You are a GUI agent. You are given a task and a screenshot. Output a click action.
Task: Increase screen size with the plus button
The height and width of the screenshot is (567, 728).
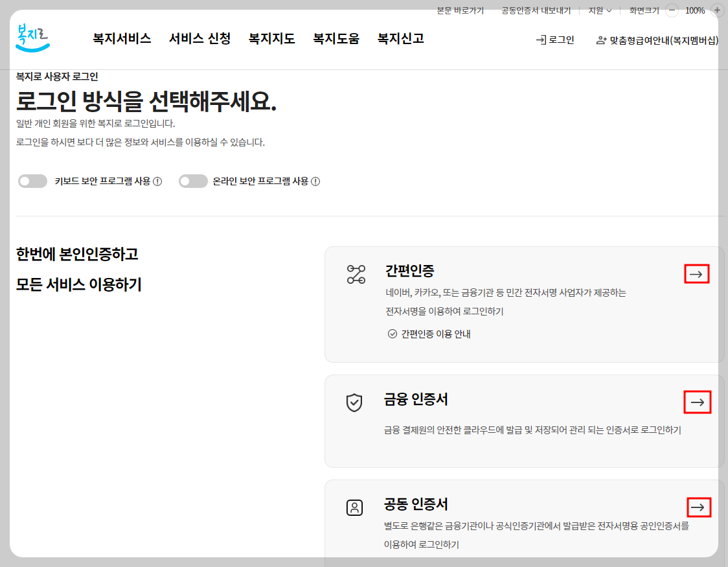(716, 10)
